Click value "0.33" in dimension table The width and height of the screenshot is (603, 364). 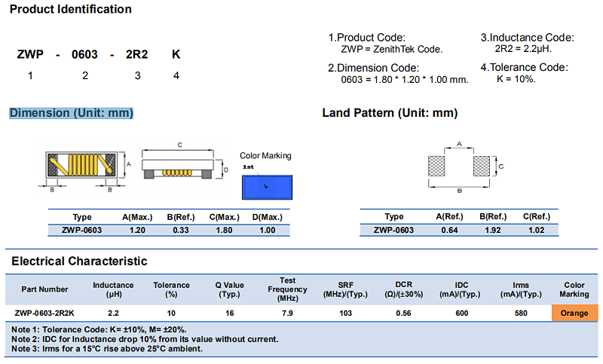[x=181, y=231]
